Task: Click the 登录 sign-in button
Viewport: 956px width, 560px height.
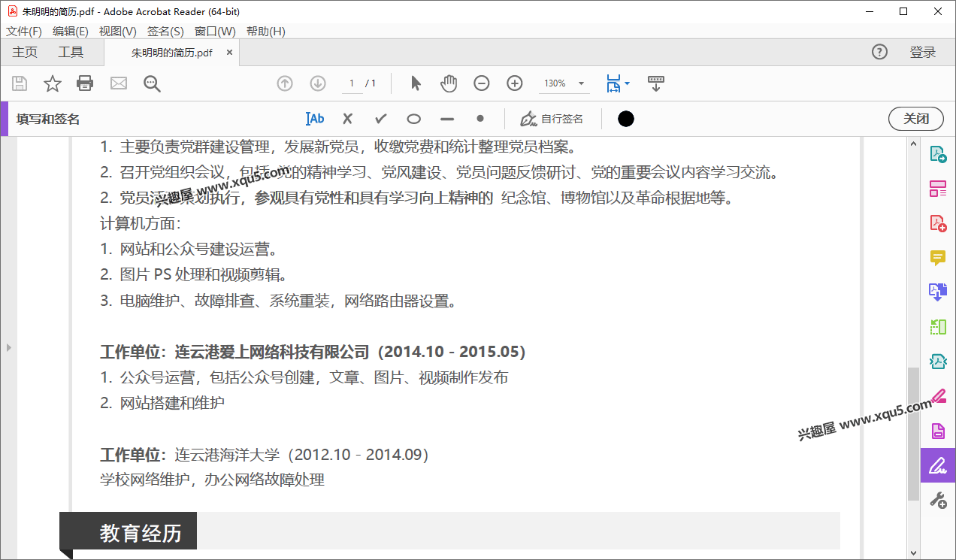Action: click(x=923, y=52)
